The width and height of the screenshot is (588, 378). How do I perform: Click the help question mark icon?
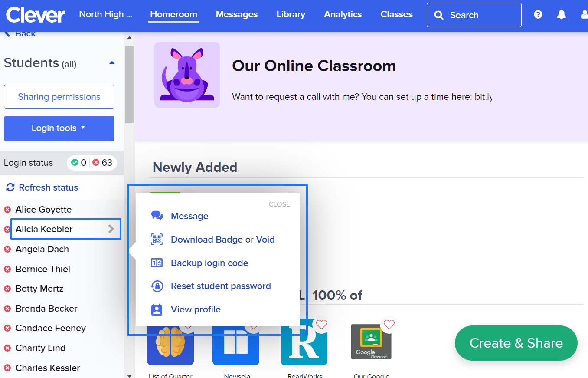538,14
